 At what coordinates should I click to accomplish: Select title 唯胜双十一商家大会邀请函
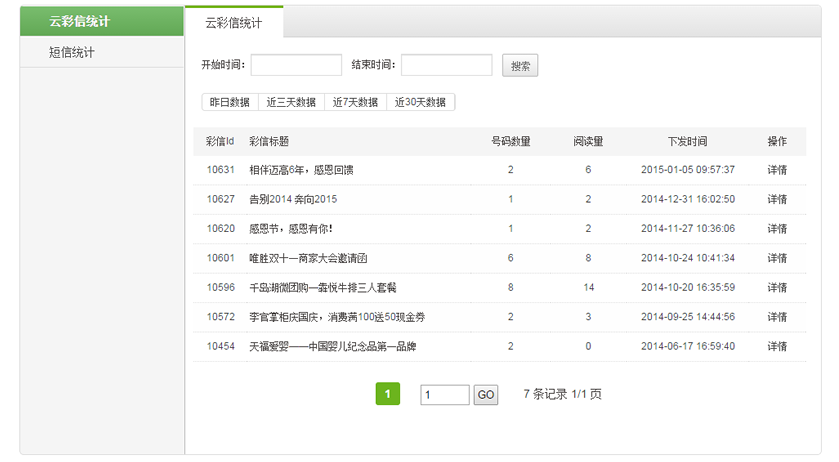pyautogui.click(x=308, y=259)
